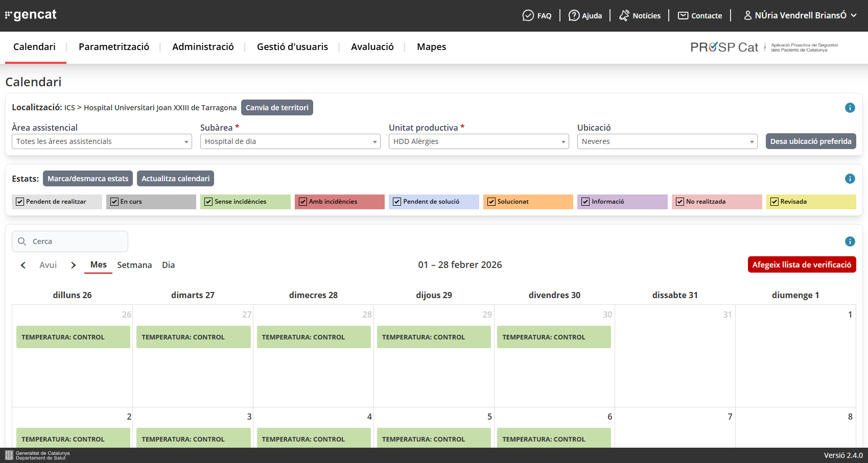Switch to Avaluació menu

coord(372,47)
